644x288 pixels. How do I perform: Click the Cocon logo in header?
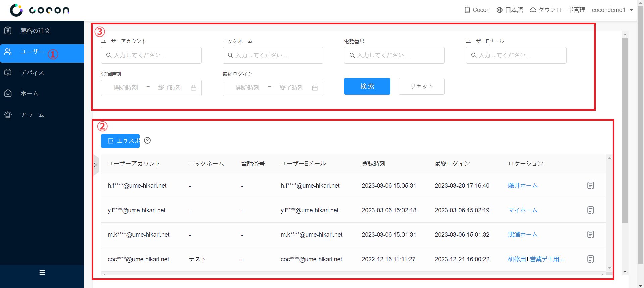point(40,10)
